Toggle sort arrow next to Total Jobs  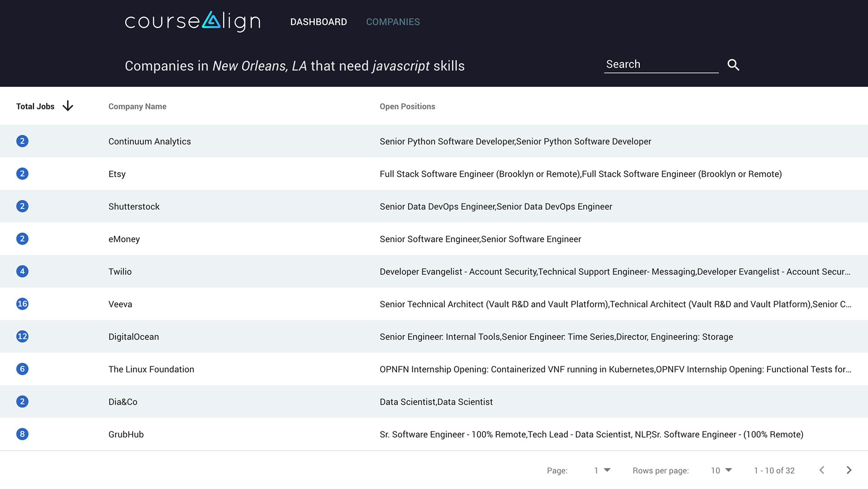pos(68,106)
